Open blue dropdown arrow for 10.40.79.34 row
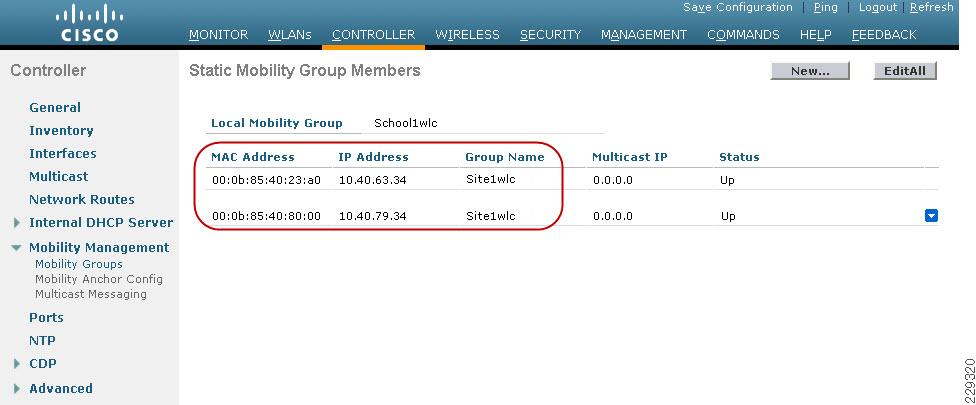 click(931, 216)
